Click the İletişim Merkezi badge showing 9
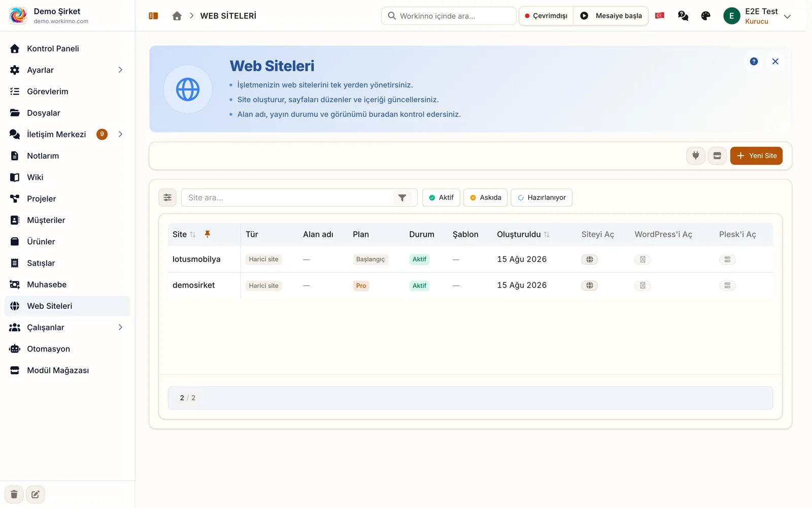The height and width of the screenshot is (508, 812). tap(102, 134)
